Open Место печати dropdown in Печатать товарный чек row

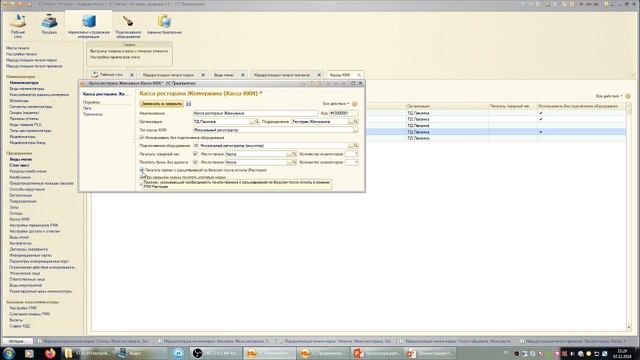coord(289,154)
